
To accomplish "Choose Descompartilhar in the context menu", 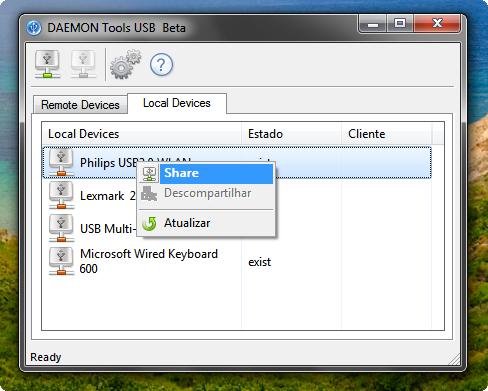I will [206, 193].
